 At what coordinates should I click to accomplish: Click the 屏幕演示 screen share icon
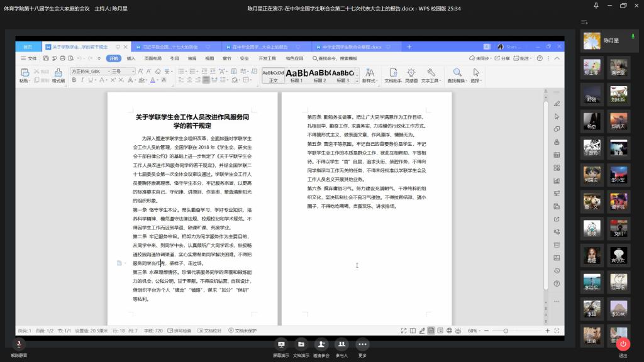(x=281, y=344)
